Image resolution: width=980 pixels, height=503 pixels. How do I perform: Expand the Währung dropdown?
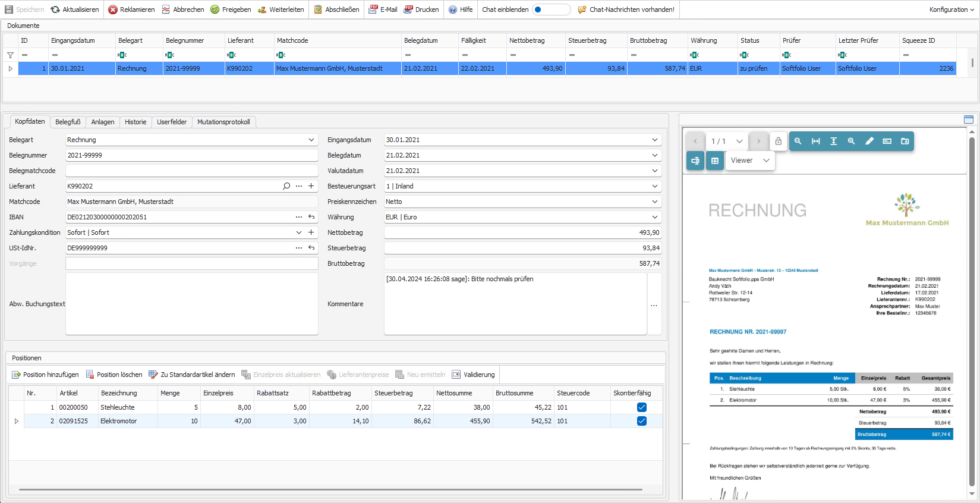tap(654, 217)
